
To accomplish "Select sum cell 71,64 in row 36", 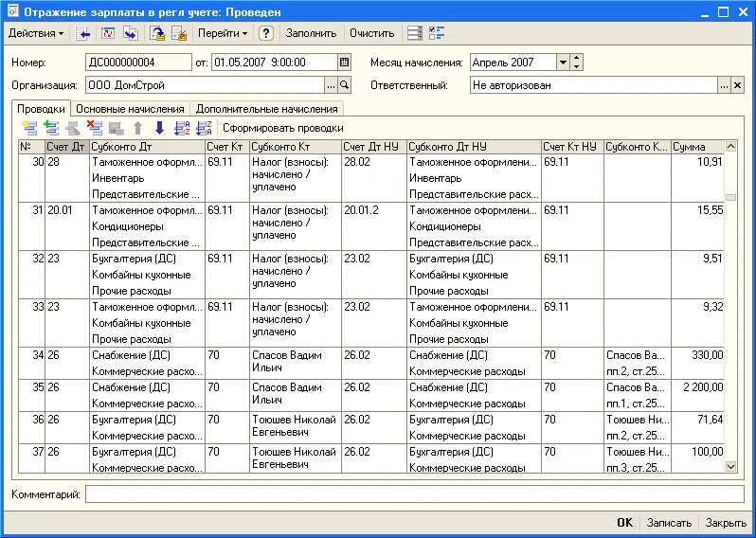I will pyautogui.click(x=697, y=427).
